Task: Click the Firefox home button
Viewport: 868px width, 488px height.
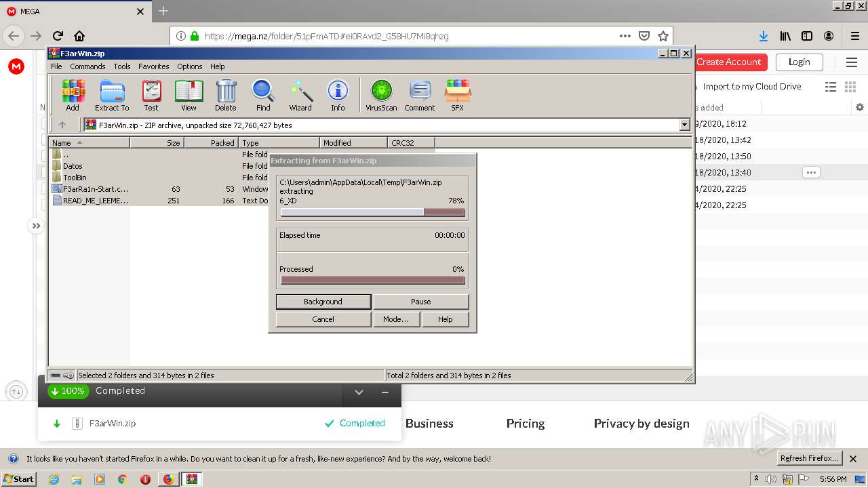Action: [79, 36]
